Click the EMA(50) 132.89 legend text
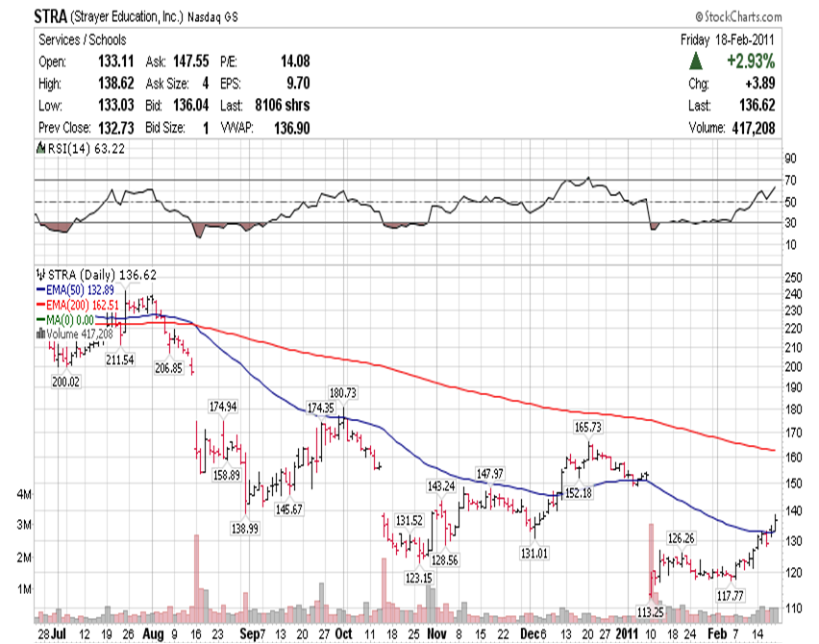 [x=81, y=290]
